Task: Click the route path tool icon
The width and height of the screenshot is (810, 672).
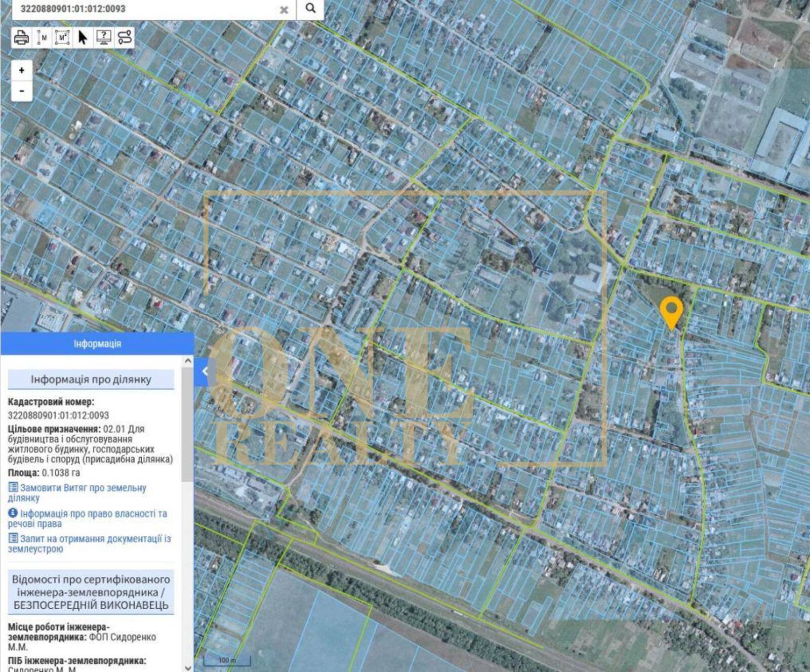Action: 125,37
